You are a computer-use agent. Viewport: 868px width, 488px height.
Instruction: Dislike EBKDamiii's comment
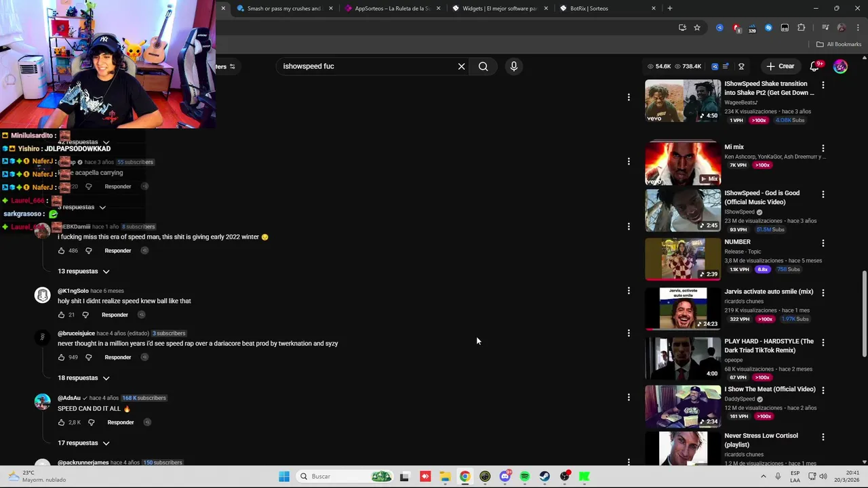pos(88,251)
